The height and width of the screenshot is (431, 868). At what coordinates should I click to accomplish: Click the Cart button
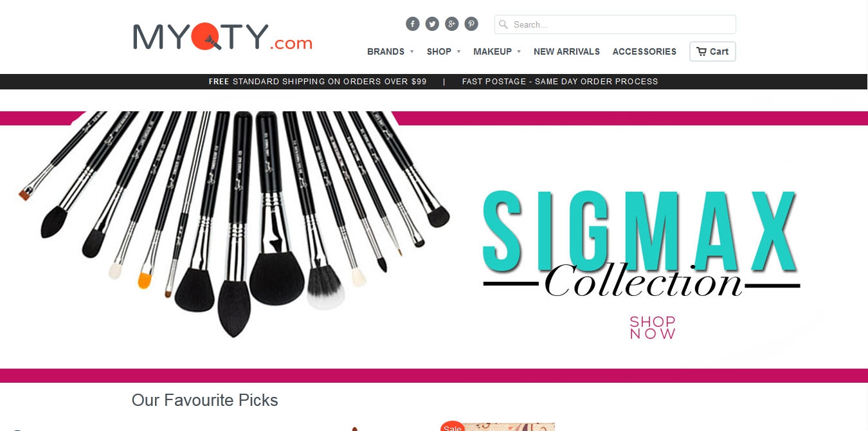(x=712, y=51)
